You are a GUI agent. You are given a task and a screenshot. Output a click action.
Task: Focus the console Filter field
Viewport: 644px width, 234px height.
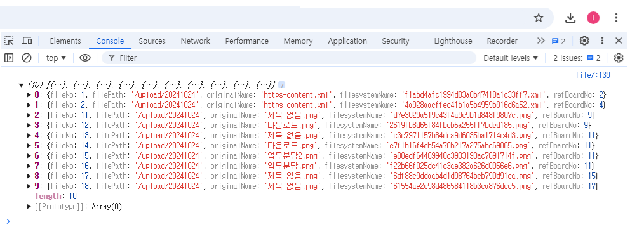(289, 58)
